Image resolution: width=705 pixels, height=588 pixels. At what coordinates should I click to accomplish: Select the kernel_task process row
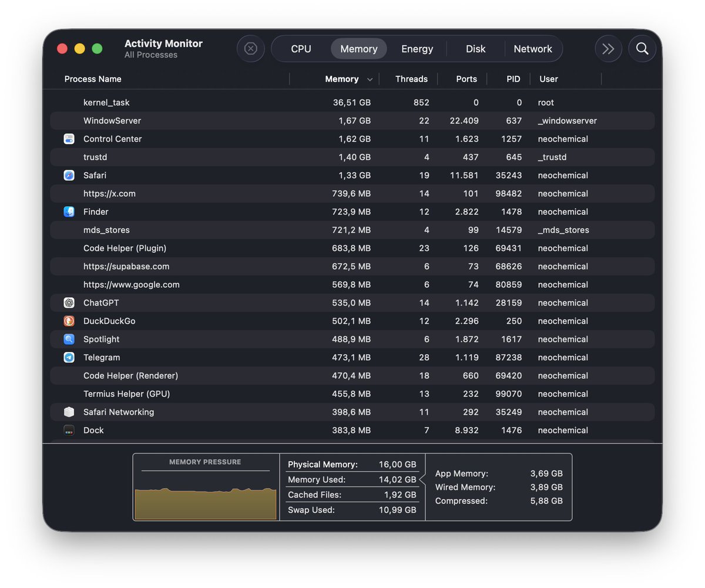click(x=352, y=103)
